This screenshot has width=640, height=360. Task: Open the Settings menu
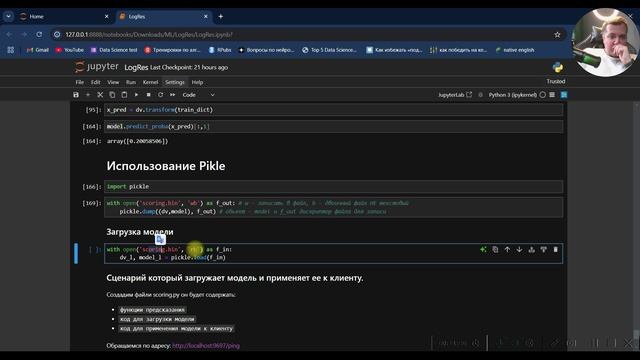tap(175, 82)
